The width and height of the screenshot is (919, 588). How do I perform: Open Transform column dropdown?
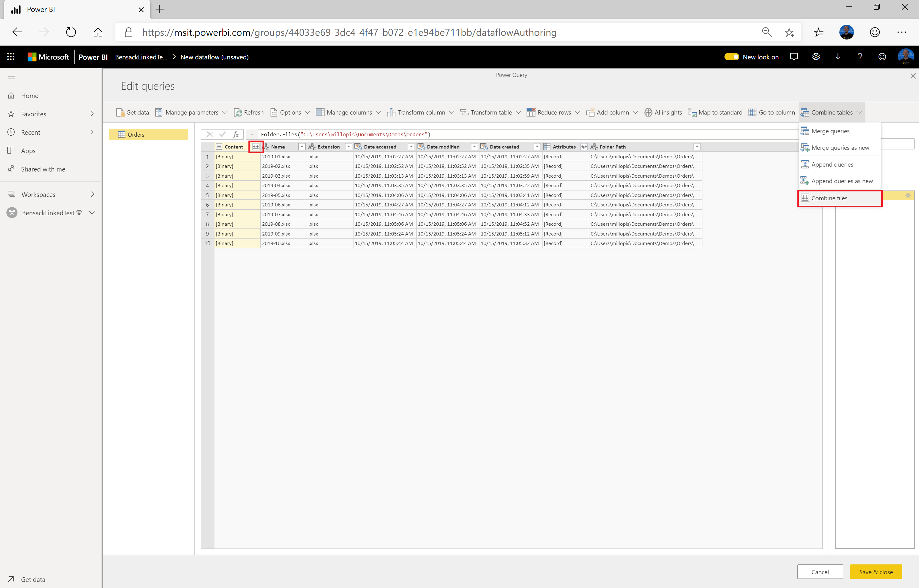click(x=420, y=112)
